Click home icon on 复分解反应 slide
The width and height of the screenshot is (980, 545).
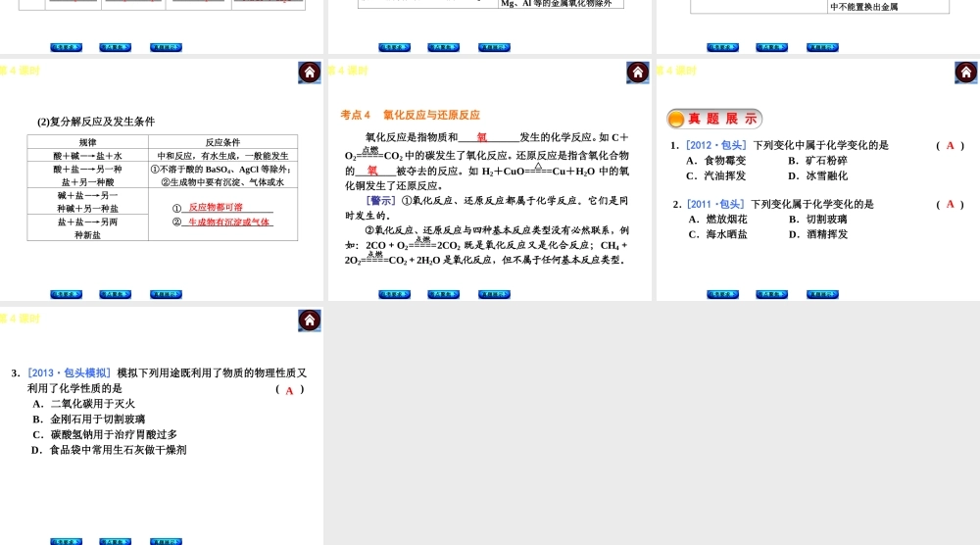310,73
